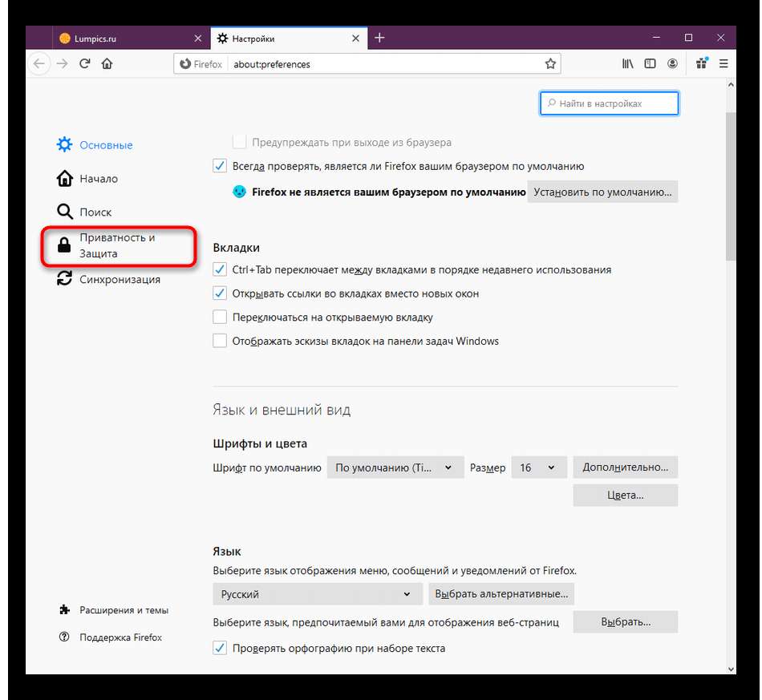Open the hamburger application menu
Viewport: 762px width, 700px height.
[x=723, y=63]
